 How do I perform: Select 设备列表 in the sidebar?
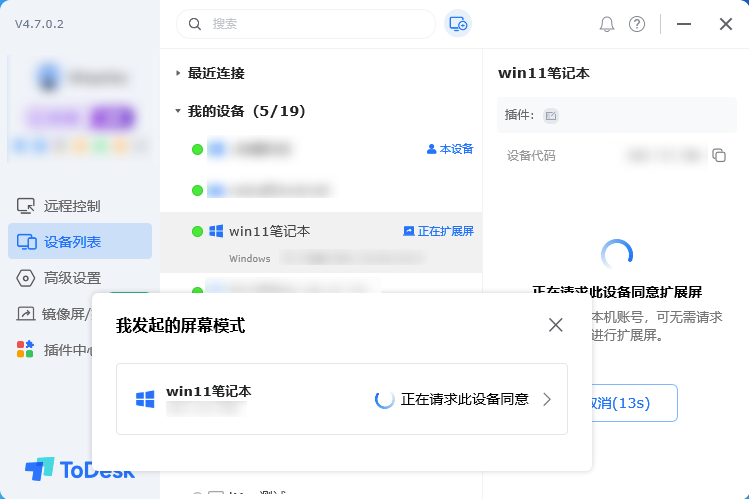coord(80,242)
